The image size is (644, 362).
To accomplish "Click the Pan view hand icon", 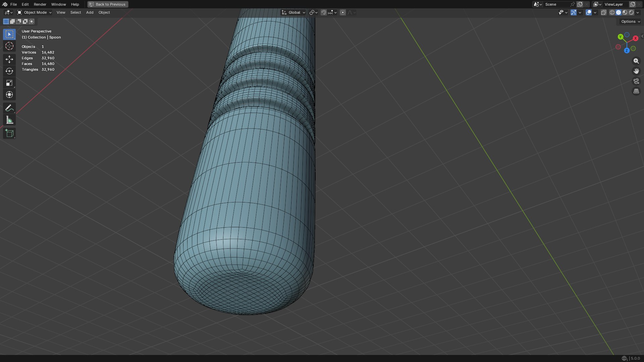I will [636, 71].
